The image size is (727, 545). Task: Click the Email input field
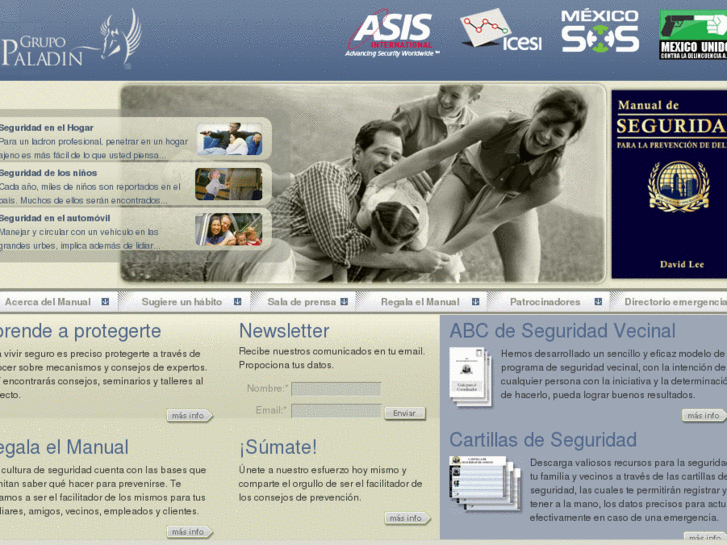(x=336, y=410)
